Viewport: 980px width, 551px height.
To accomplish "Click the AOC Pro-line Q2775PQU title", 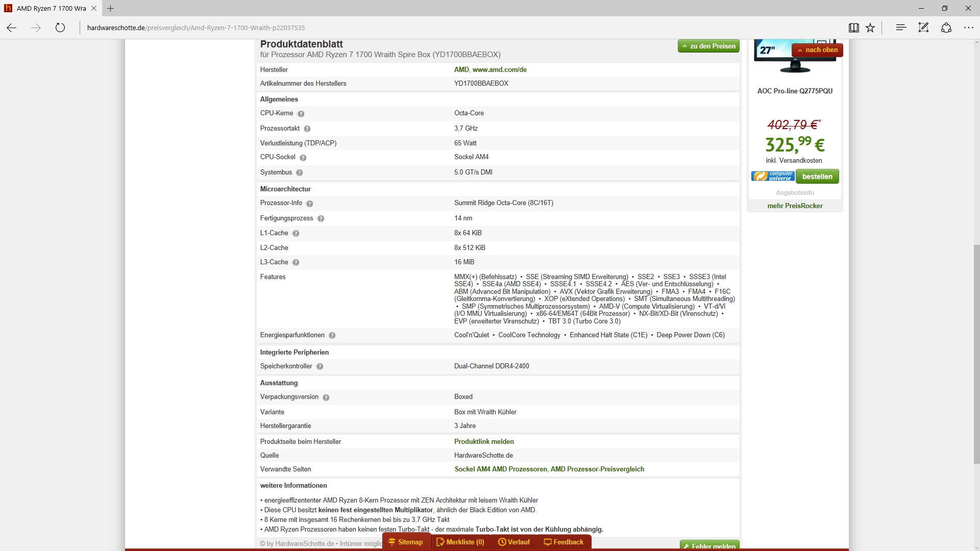I will [795, 91].
